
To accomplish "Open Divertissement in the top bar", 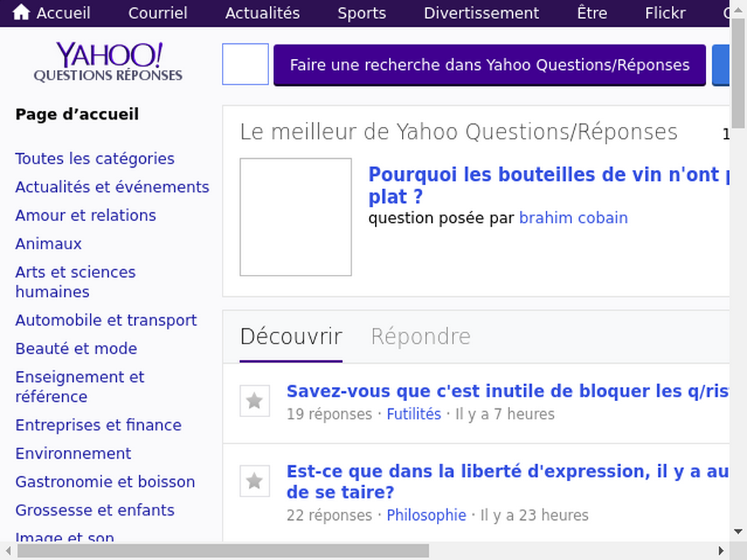I will [481, 13].
